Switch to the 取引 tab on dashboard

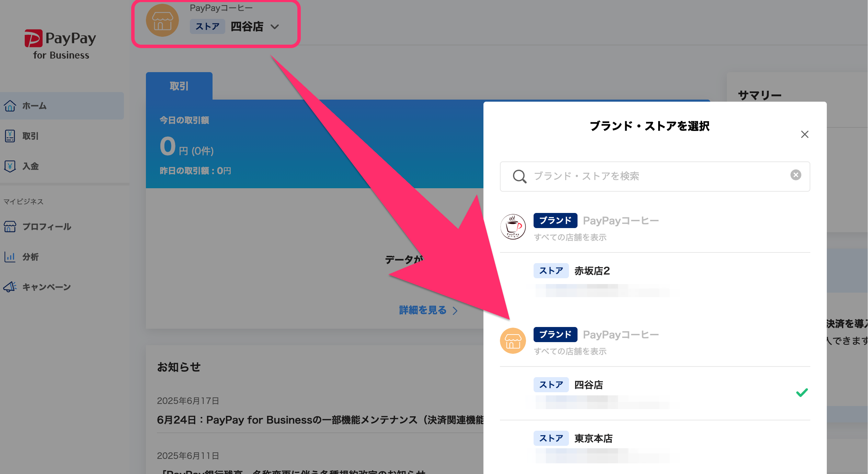click(179, 86)
